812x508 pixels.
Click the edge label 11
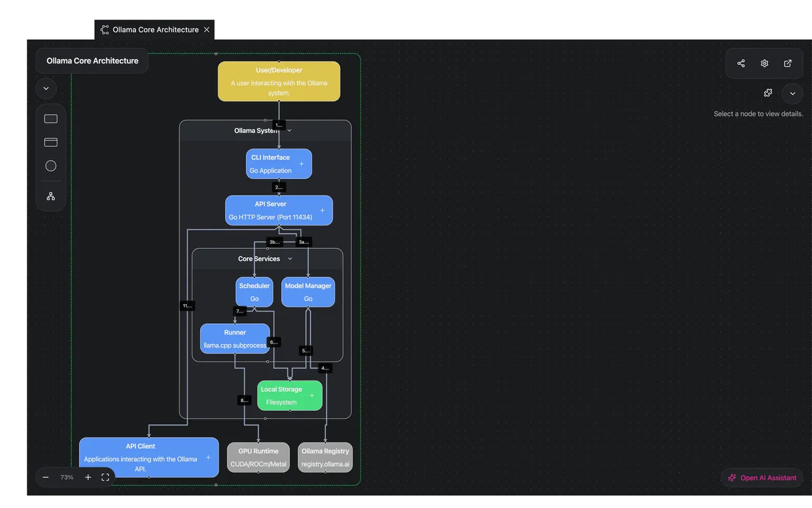pos(187,305)
